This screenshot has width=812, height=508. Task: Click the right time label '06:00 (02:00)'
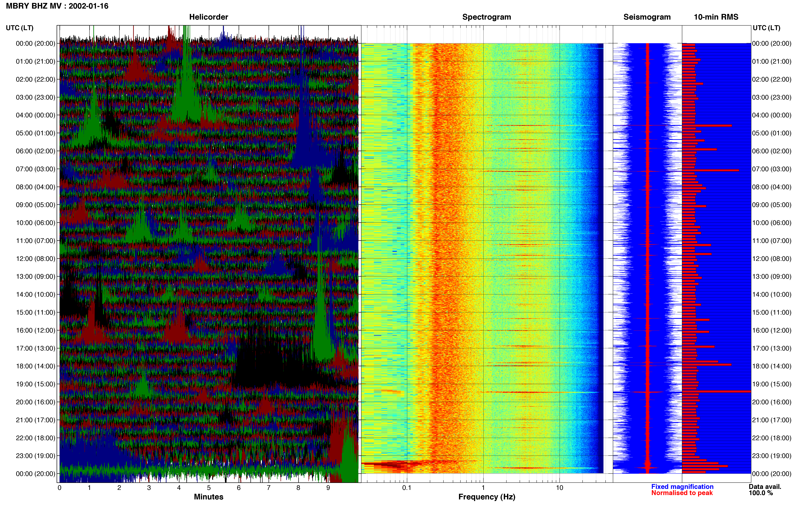[x=772, y=151]
